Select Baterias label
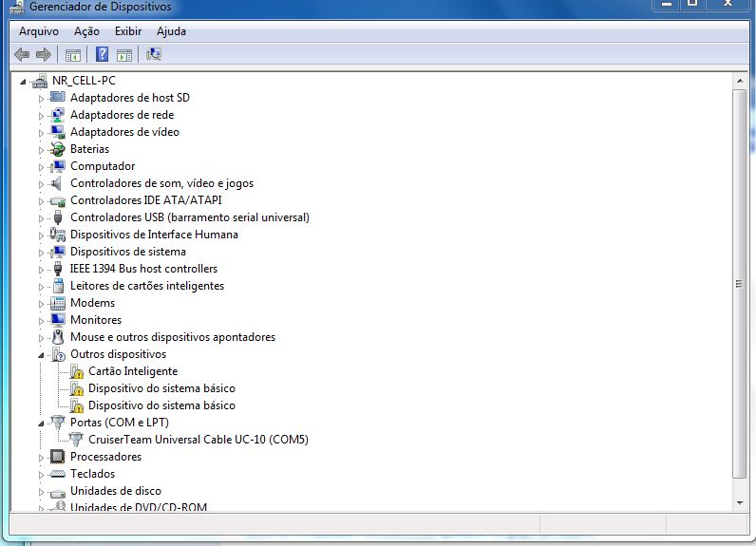 pos(89,149)
